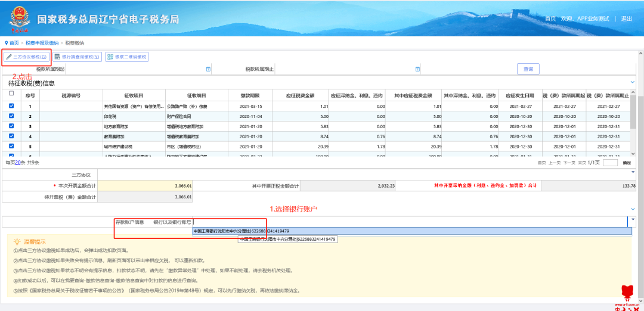644x311 pixels.
Task: Click 三方协议缴税(G) button
Action: [x=27, y=57]
